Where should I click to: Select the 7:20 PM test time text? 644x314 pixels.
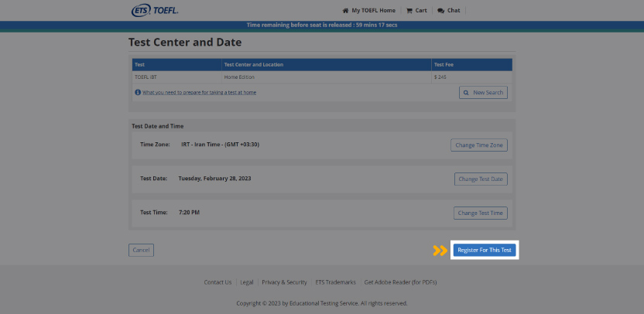point(189,213)
